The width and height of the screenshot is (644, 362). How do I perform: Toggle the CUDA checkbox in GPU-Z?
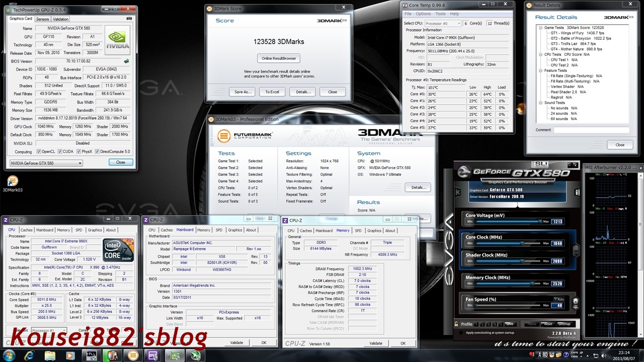point(60,151)
